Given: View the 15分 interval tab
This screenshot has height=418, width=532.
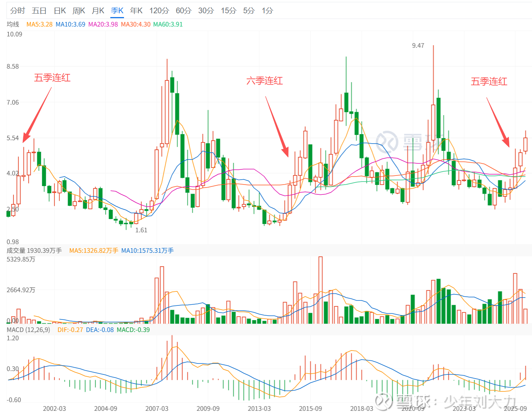Looking at the screenshot, I should [228, 11].
